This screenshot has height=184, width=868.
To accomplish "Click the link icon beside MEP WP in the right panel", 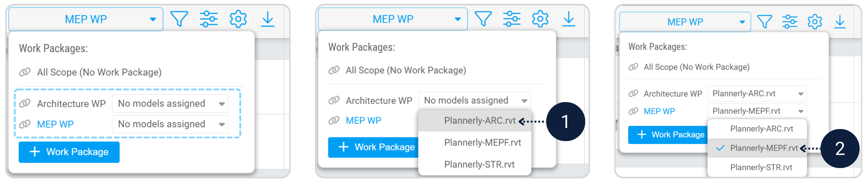I will [633, 111].
